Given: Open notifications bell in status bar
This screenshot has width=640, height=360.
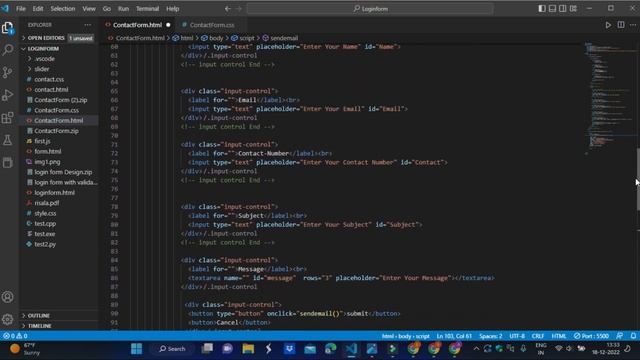Looking at the screenshot, I should click(x=633, y=336).
